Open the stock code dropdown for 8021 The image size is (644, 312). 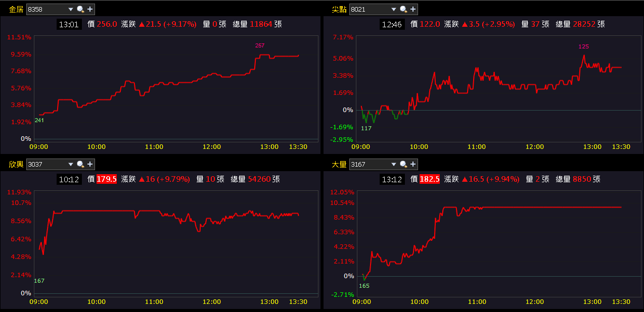click(x=393, y=9)
